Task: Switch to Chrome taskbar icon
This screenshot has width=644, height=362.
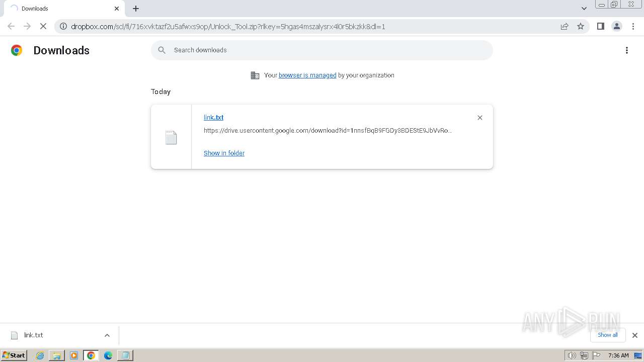Action: (91, 355)
